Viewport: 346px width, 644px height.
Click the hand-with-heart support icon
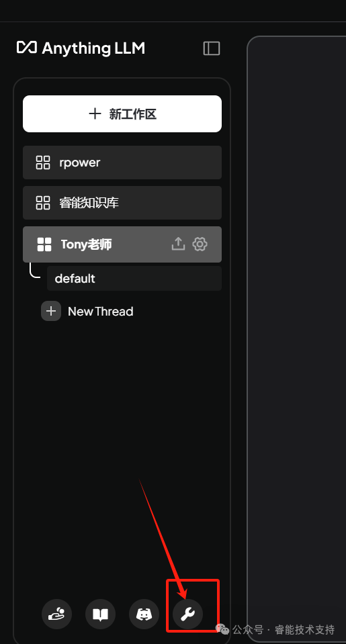pyautogui.click(x=56, y=614)
